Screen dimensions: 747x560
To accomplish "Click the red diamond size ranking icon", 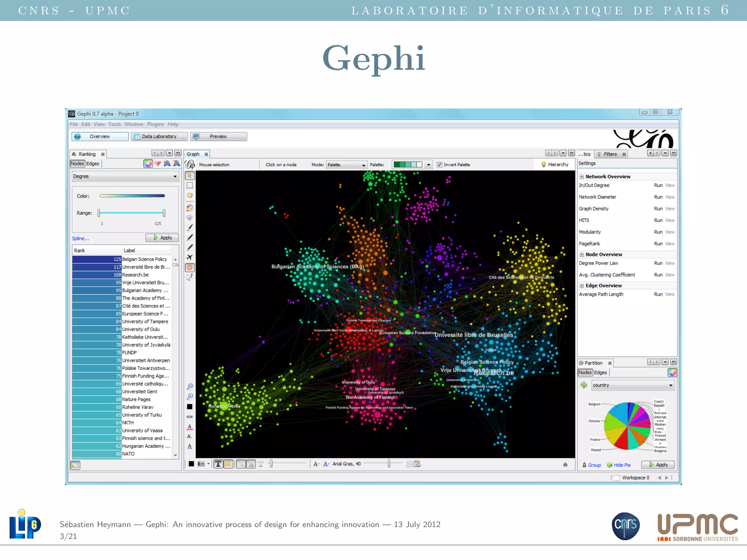I will tap(158, 164).
